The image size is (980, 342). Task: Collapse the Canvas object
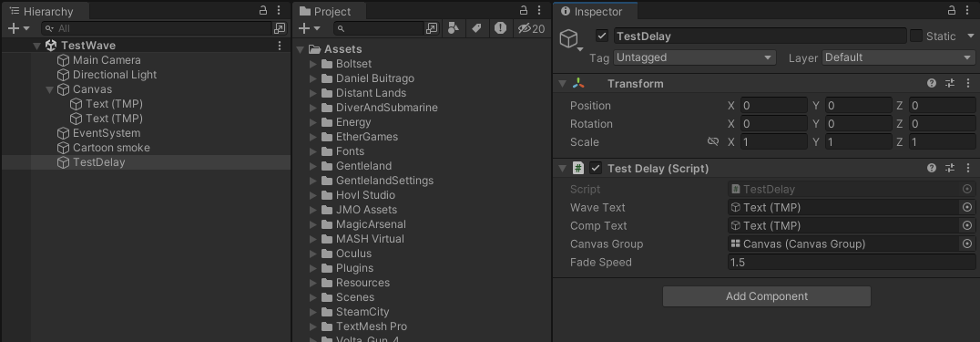tap(50, 89)
